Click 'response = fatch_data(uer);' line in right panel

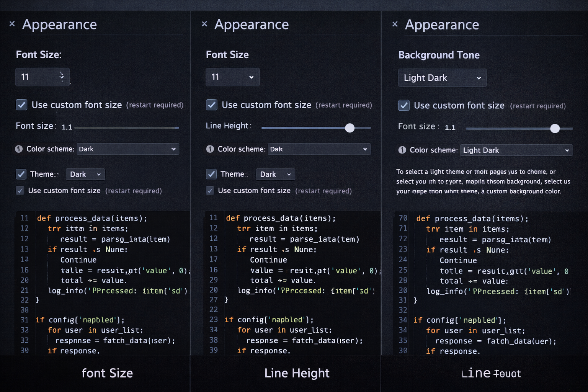[495, 341]
